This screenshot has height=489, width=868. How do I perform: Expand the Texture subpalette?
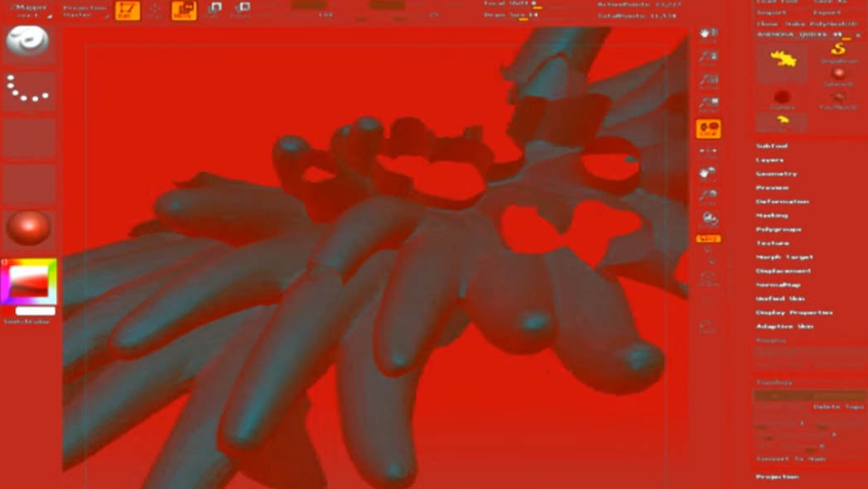click(773, 242)
